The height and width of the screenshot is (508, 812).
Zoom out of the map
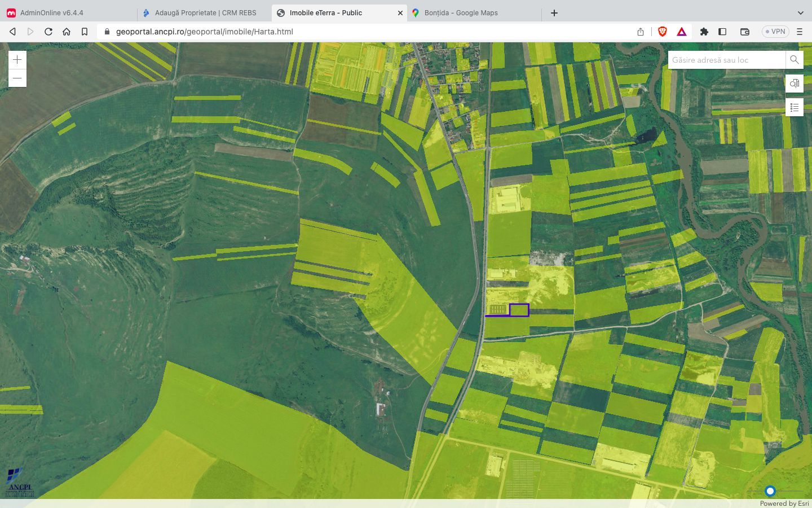[x=17, y=78]
